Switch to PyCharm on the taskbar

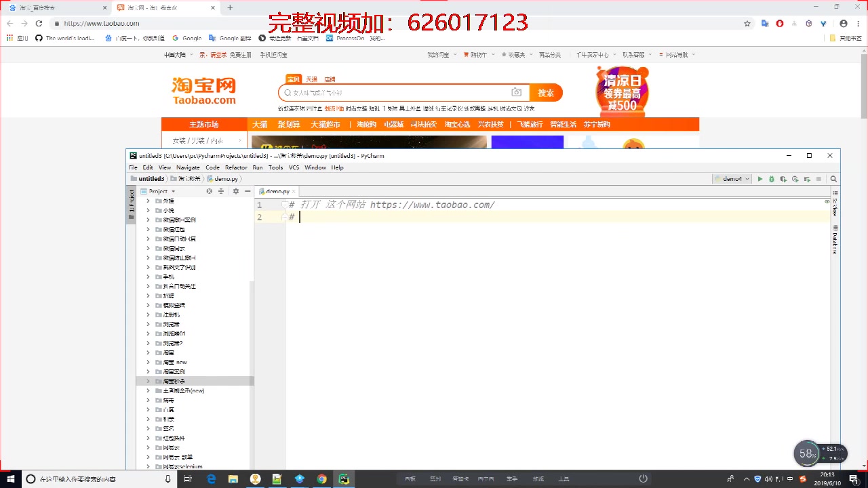coord(344,479)
